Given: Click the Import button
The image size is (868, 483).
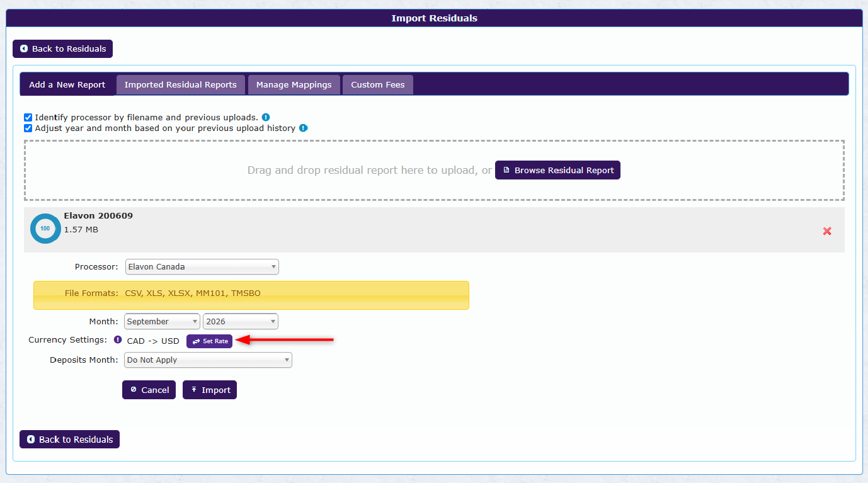Looking at the screenshot, I should [210, 390].
